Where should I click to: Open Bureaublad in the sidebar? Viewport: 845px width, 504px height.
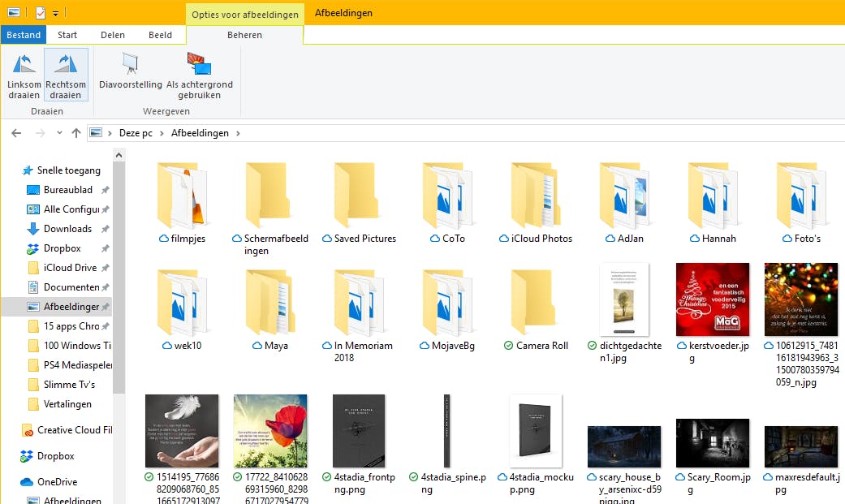[68, 190]
